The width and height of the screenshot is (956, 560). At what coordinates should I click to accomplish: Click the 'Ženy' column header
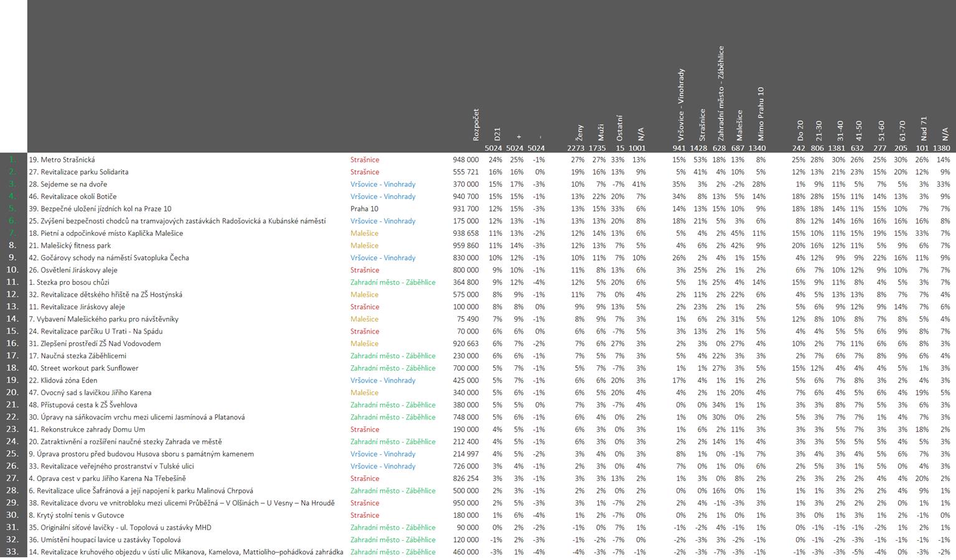579,132
